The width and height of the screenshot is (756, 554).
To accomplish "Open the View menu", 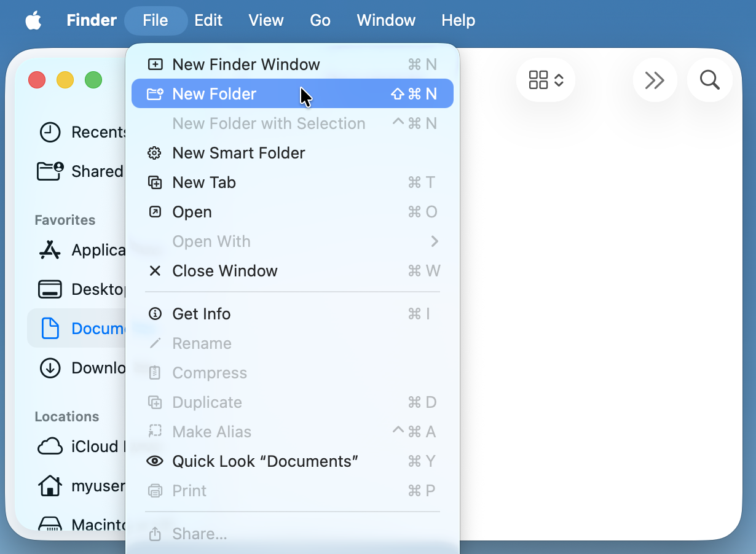I will (x=266, y=20).
